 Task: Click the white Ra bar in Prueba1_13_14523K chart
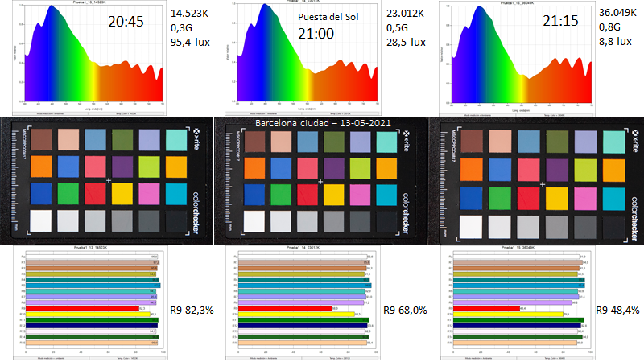[x=92, y=257]
